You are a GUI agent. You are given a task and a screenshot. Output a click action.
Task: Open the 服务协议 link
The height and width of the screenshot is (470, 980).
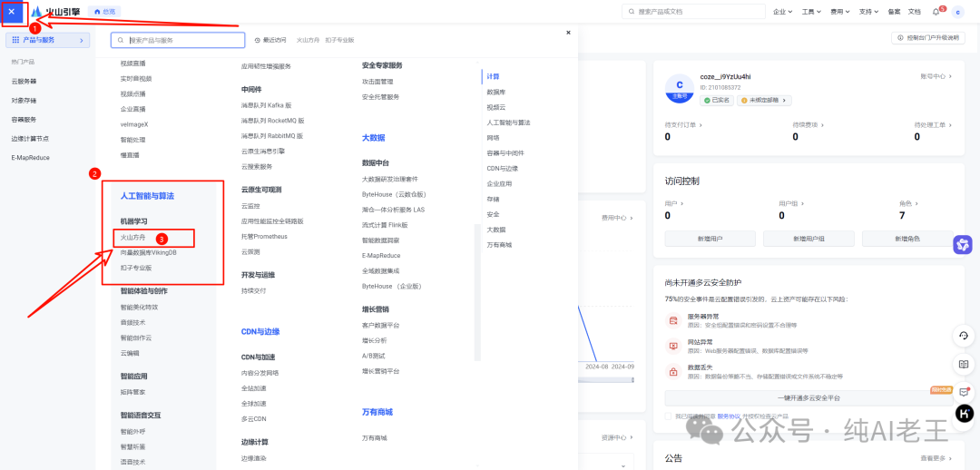coord(728,416)
